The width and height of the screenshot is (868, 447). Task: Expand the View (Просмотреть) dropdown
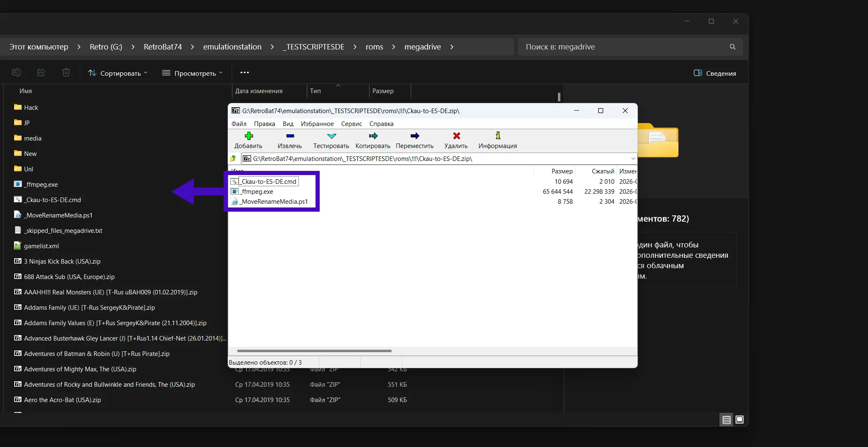point(192,73)
